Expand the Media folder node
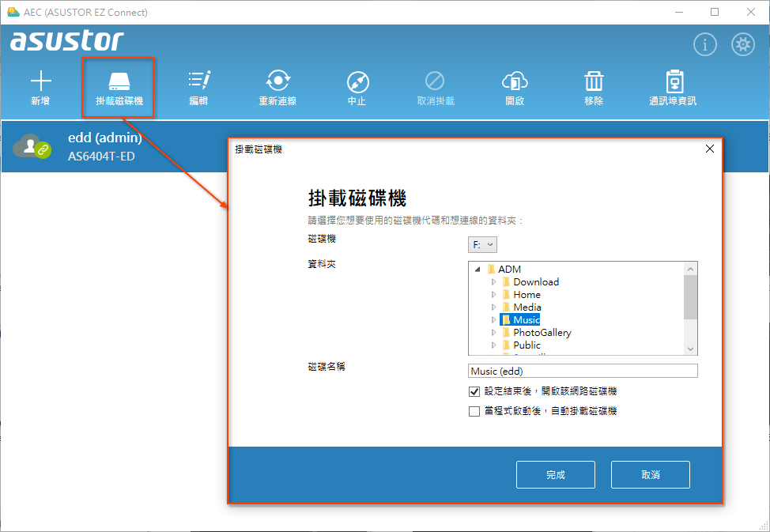 (x=493, y=307)
